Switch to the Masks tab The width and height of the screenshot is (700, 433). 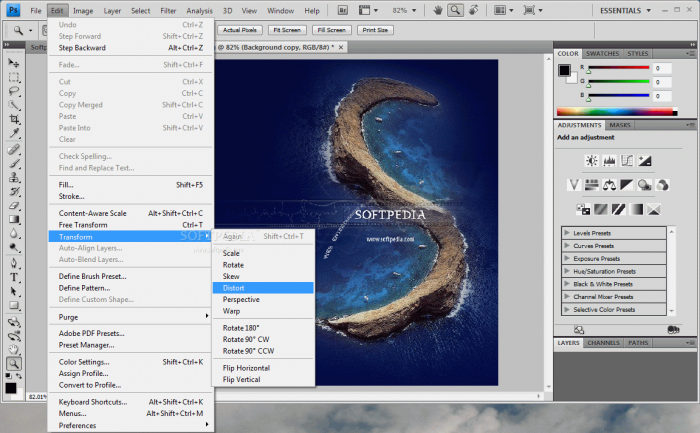(620, 125)
